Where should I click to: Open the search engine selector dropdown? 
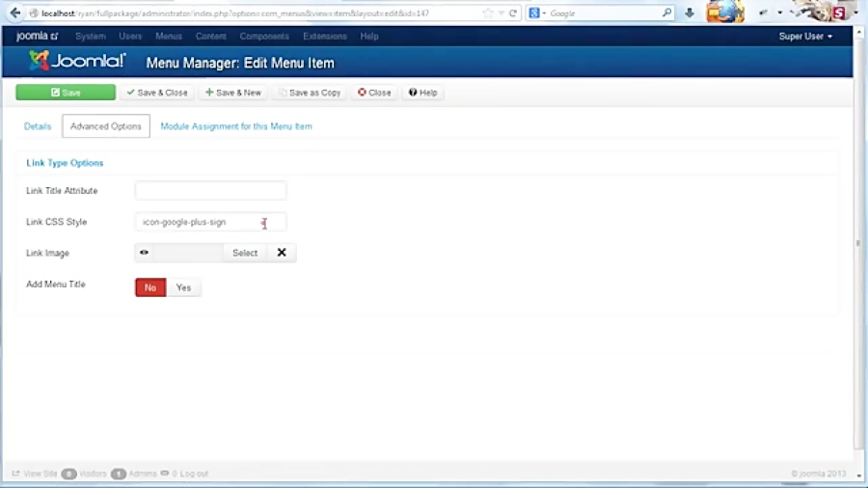pyautogui.click(x=537, y=14)
